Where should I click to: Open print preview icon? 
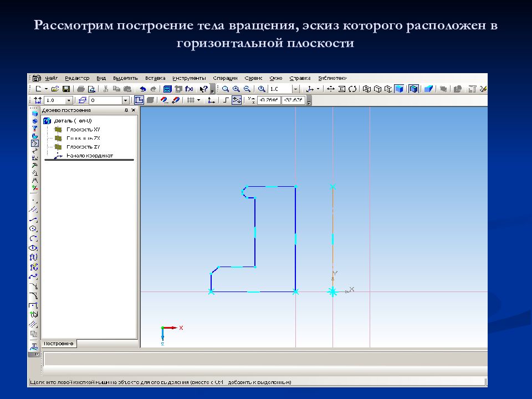point(91,89)
